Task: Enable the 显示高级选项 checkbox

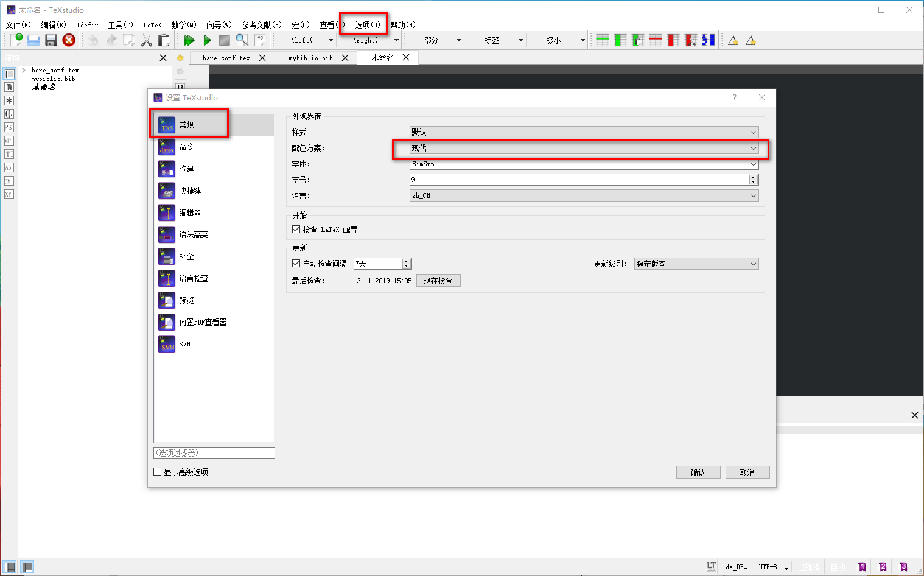Action: click(x=158, y=472)
